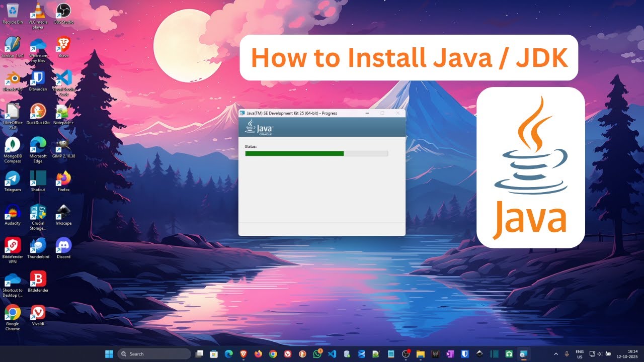Viewport: 644px width, 362px height.
Task: Open File Explorer from the taskbar
Action: [x=421, y=354]
